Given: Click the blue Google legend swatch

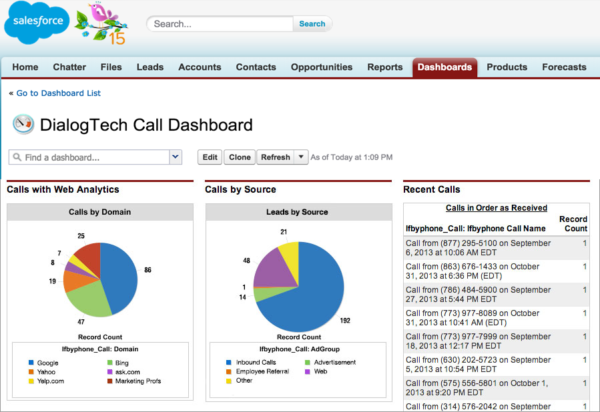Looking at the screenshot, I should coord(31,362).
